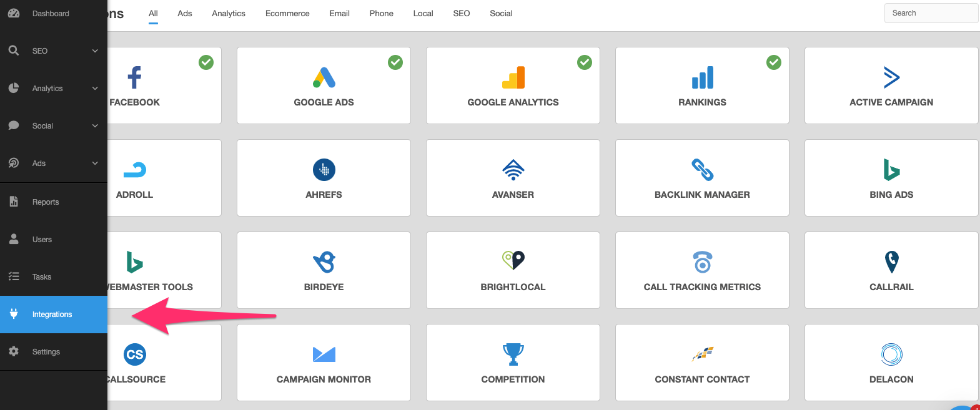This screenshot has height=410, width=980.
Task: Click the CallSource CS circle icon
Action: coord(135,354)
